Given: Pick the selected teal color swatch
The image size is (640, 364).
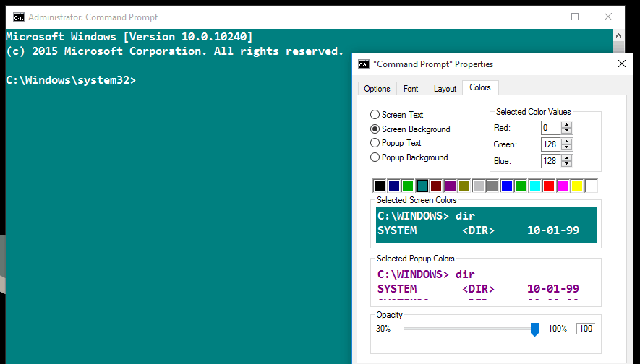Looking at the screenshot, I should [422, 186].
